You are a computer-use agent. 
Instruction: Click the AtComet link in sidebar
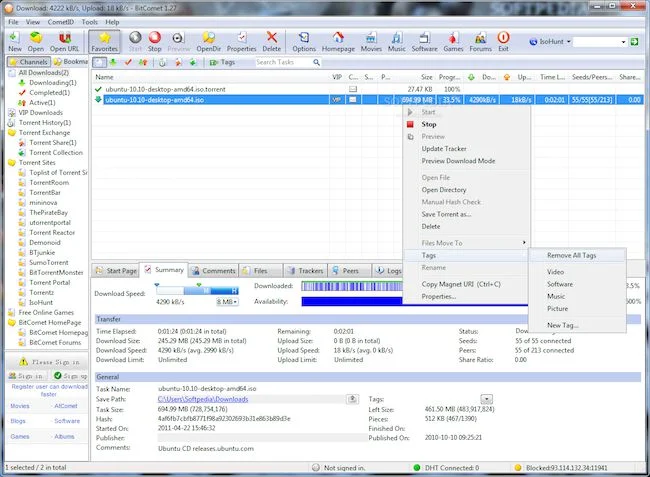pyautogui.click(x=65, y=406)
